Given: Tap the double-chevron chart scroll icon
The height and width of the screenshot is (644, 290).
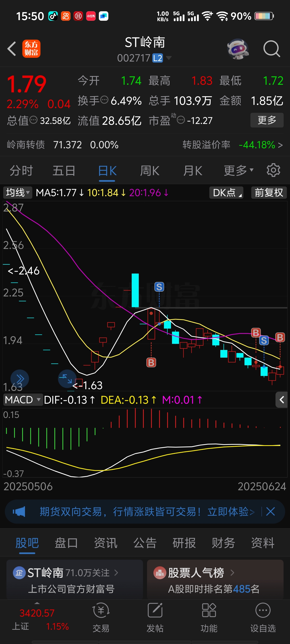Looking at the screenshot, I should coord(20,379).
